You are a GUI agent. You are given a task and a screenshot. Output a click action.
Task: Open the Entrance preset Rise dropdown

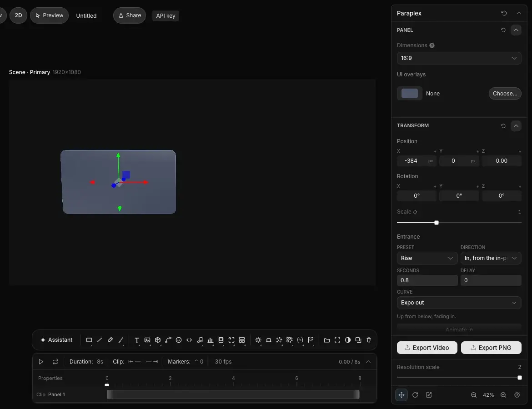pyautogui.click(x=427, y=258)
